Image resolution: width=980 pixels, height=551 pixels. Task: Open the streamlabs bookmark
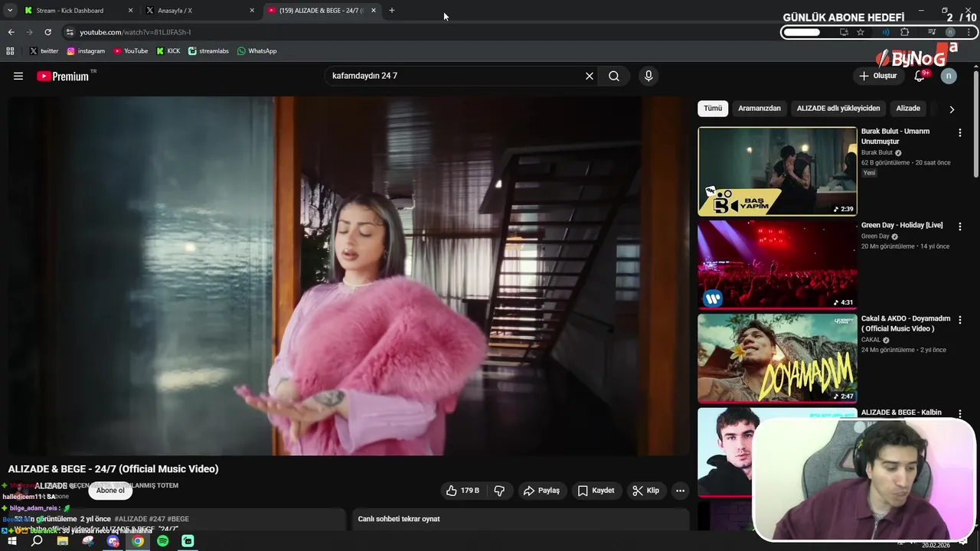208,51
